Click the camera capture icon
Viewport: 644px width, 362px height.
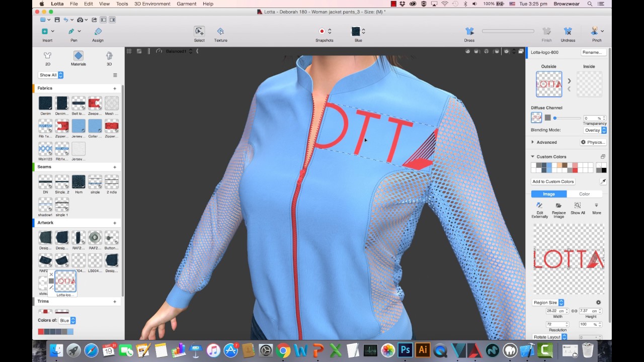coord(80,20)
